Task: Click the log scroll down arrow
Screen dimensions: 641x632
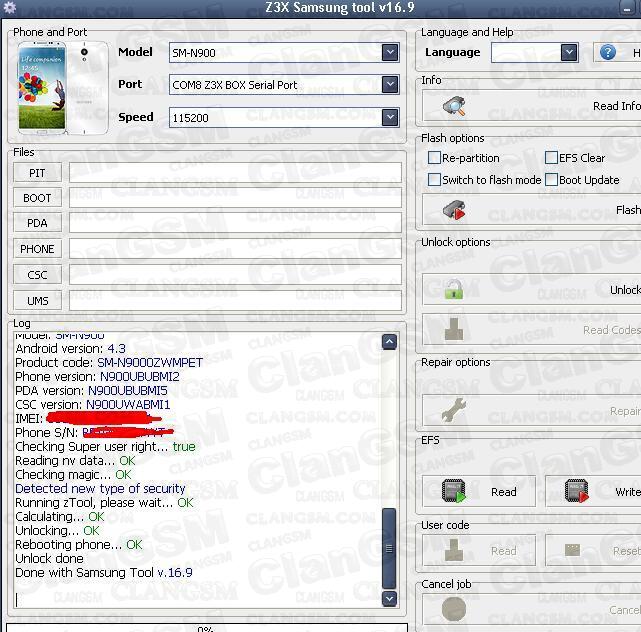Action: [389, 599]
